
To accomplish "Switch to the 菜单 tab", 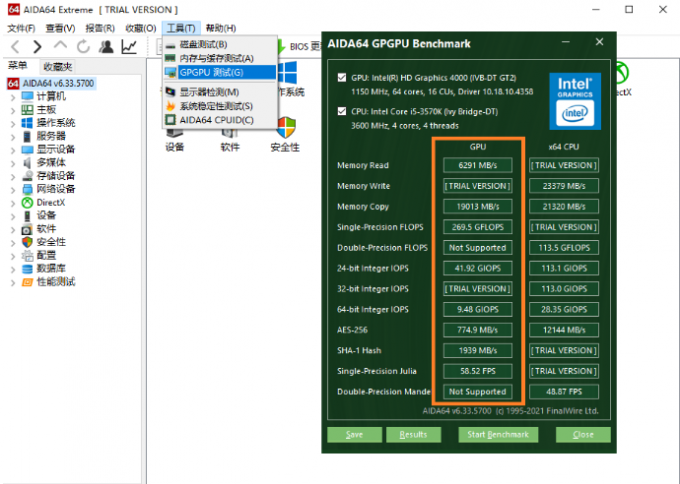I will [x=18, y=65].
